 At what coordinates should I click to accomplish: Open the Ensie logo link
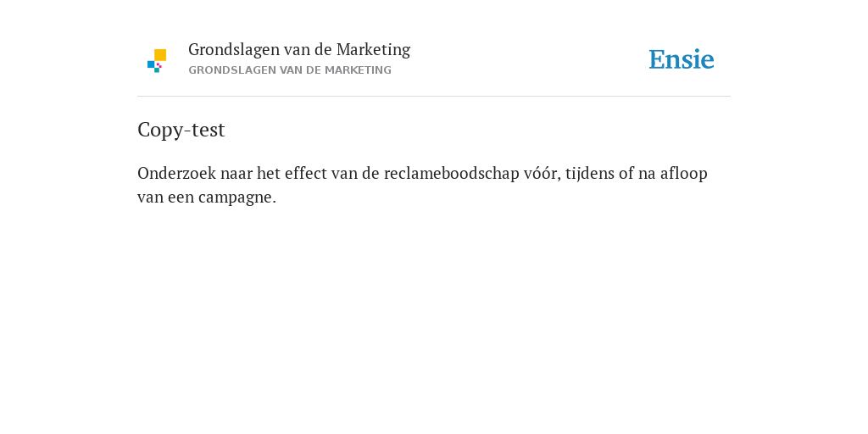(682, 59)
